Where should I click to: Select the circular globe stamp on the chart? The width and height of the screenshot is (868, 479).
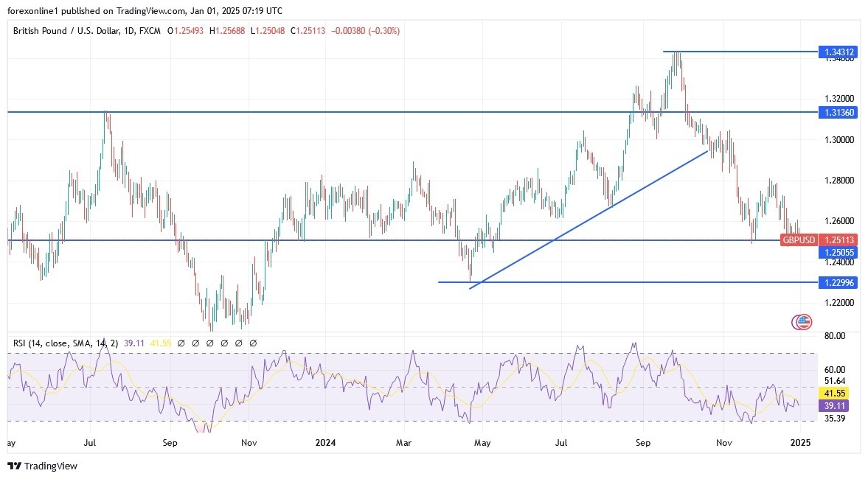tap(800, 321)
